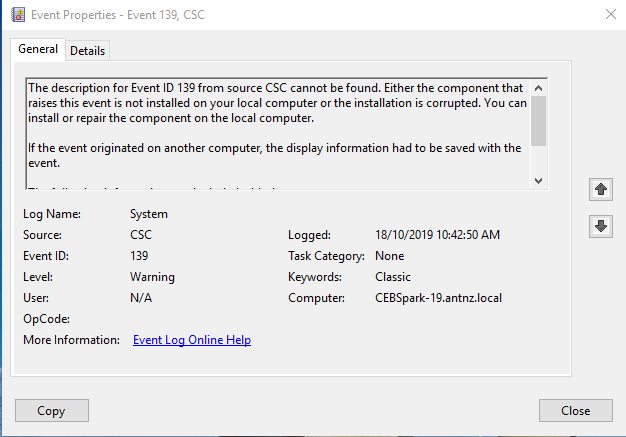Click the description scrollbar thumb

click(x=539, y=121)
